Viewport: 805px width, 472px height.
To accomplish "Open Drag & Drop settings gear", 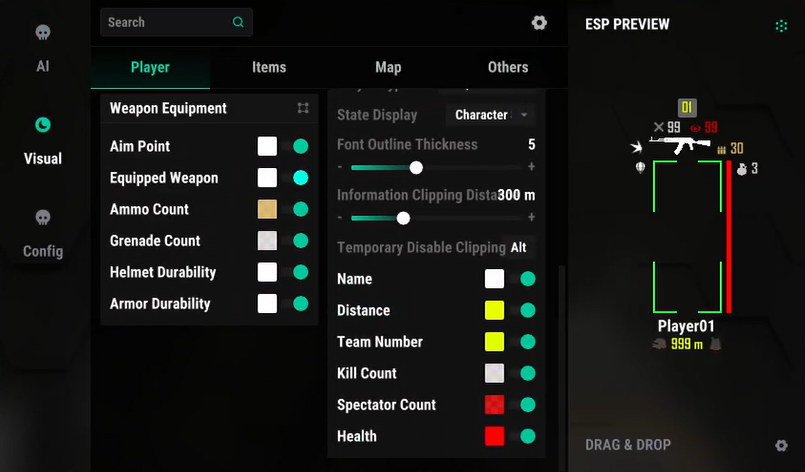I will click(x=781, y=445).
